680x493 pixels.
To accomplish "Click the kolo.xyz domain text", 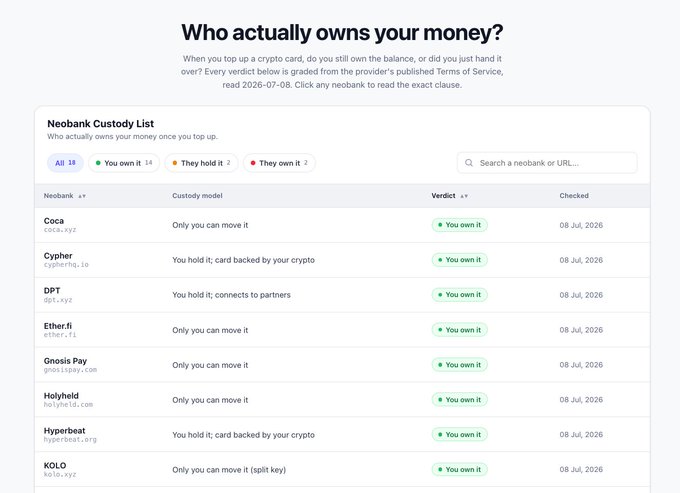I will (x=60, y=474).
